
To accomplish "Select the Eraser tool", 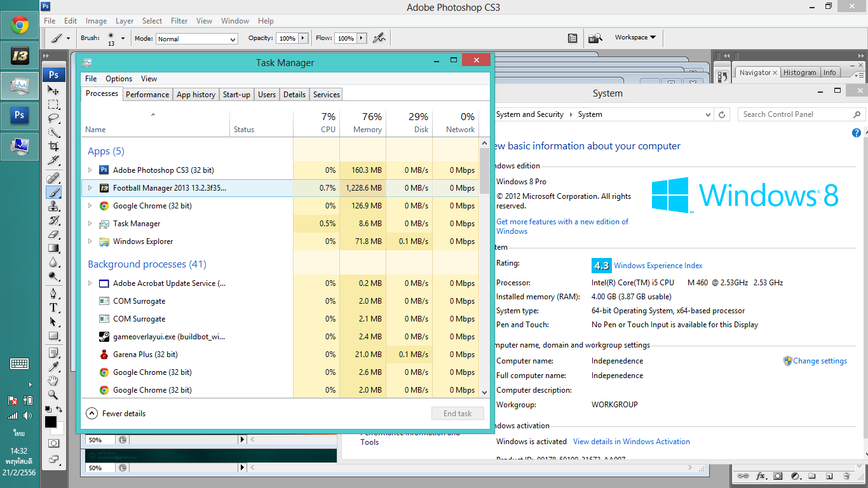I will pos(54,234).
